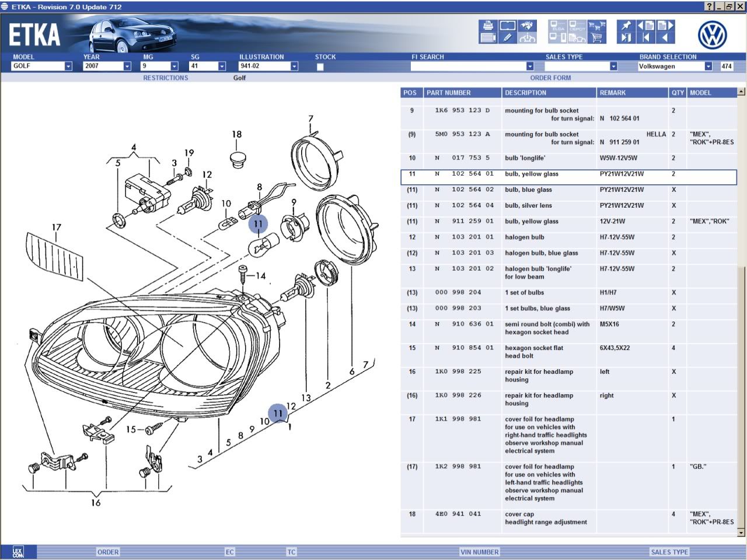Screen dimensions: 747x560
Task: Open the SALES TYPE dropdown at top
Action: tap(613, 66)
